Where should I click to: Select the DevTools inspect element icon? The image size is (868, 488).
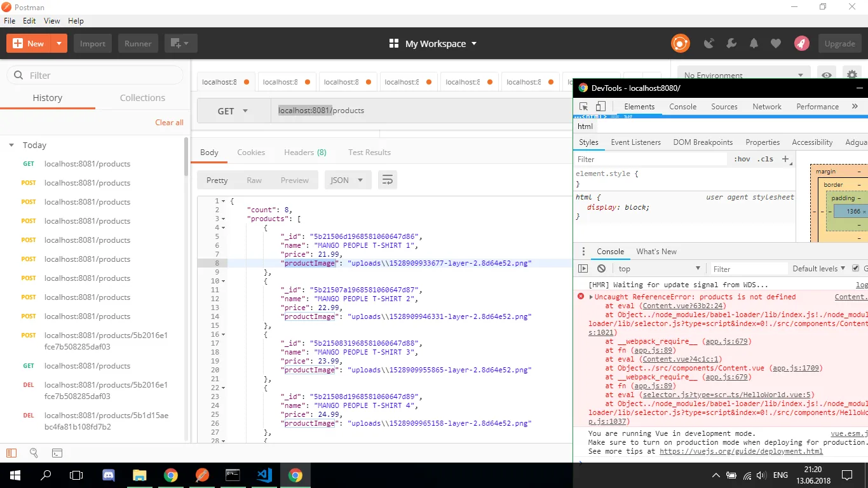[584, 107]
